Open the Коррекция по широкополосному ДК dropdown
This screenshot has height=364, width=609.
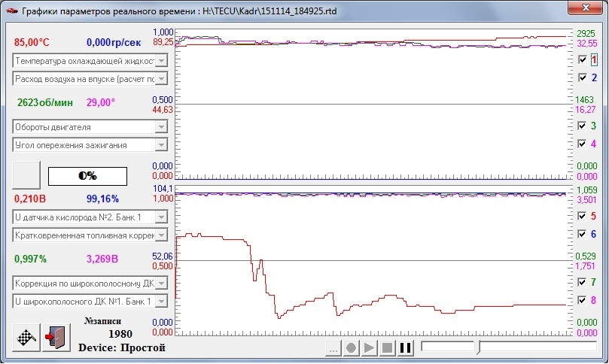click(x=161, y=284)
